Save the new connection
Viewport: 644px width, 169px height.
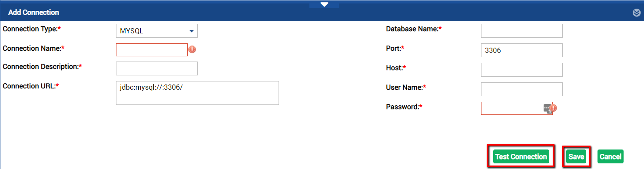(576, 156)
